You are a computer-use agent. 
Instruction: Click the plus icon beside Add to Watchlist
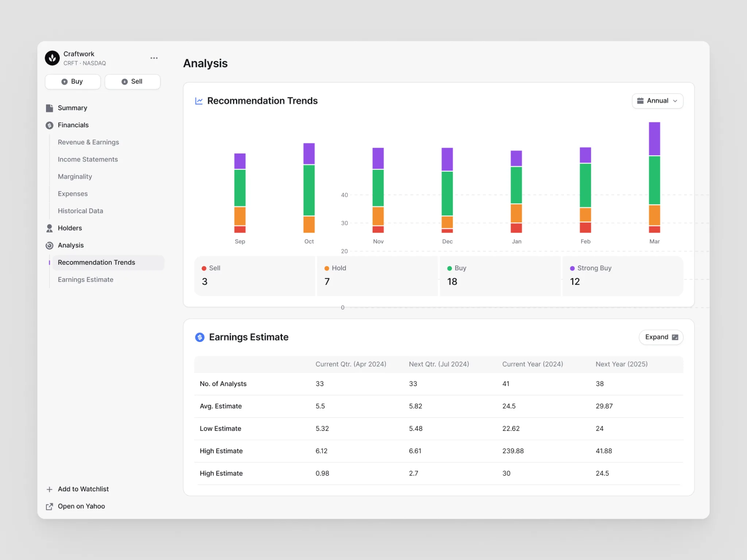coord(50,489)
